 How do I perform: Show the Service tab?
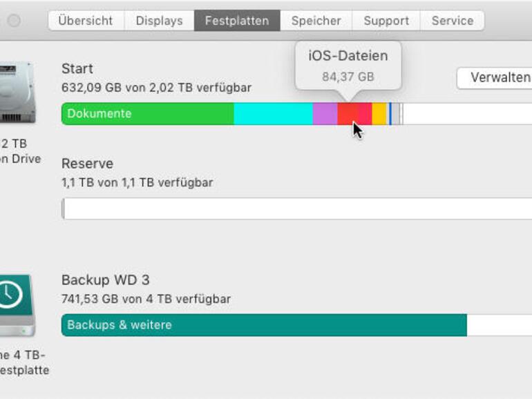point(452,21)
